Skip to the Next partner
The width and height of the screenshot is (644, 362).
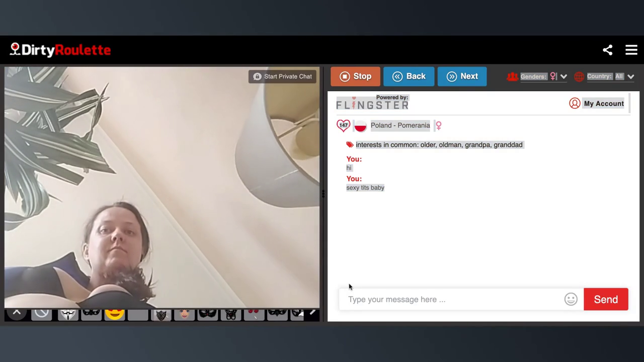(462, 76)
